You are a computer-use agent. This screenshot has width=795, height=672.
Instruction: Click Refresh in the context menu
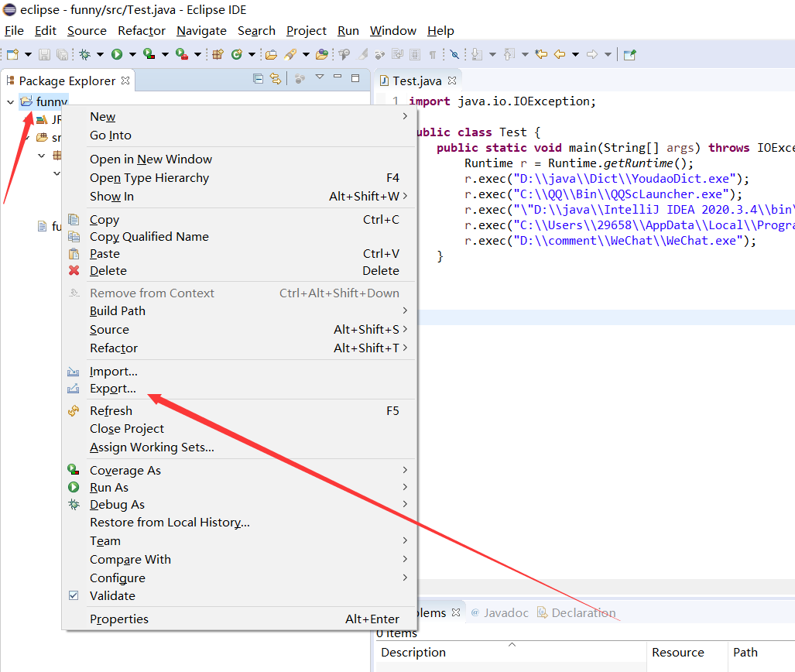238,411
